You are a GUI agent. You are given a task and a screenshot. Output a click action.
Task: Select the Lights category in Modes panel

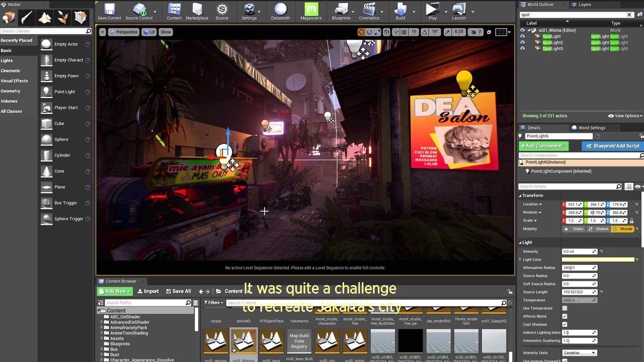pos(7,61)
